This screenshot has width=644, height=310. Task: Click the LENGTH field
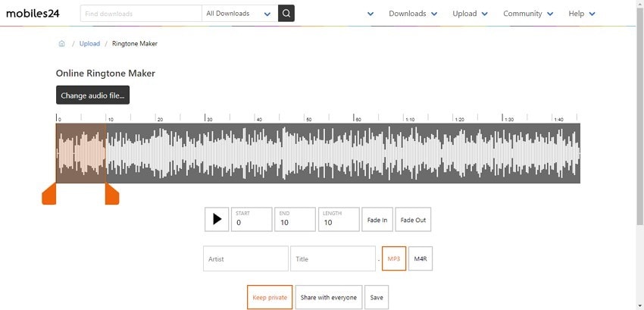339,220
